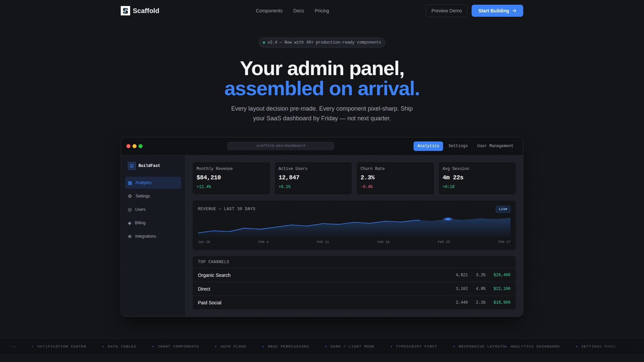Click the Integrations globe icon in sidebar

tap(130, 237)
